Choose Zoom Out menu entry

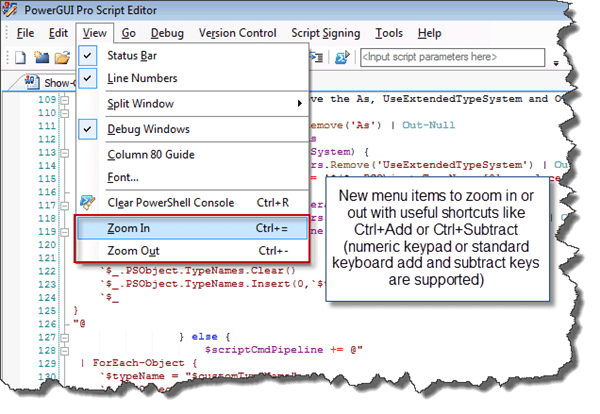(x=132, y=250)
